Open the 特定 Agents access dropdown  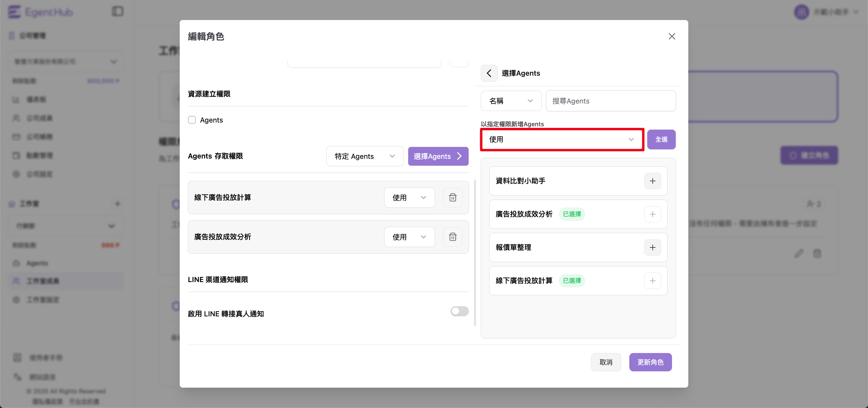click(x=364, y=156)
